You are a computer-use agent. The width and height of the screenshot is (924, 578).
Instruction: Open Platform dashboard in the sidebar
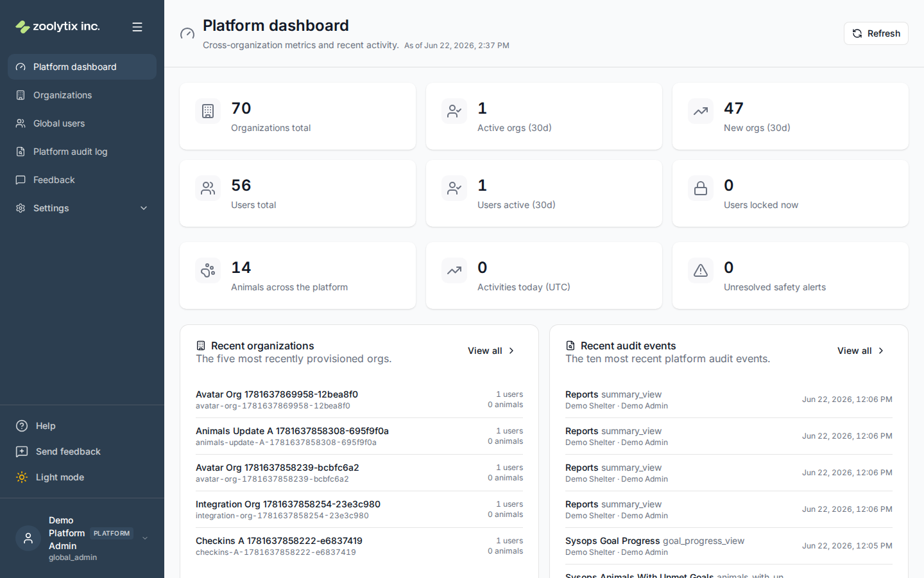(x=82, y=67)
